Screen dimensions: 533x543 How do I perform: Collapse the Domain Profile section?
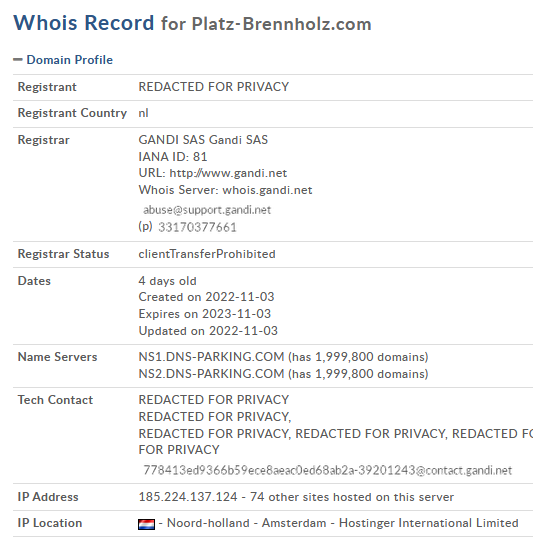click(18, 60)
